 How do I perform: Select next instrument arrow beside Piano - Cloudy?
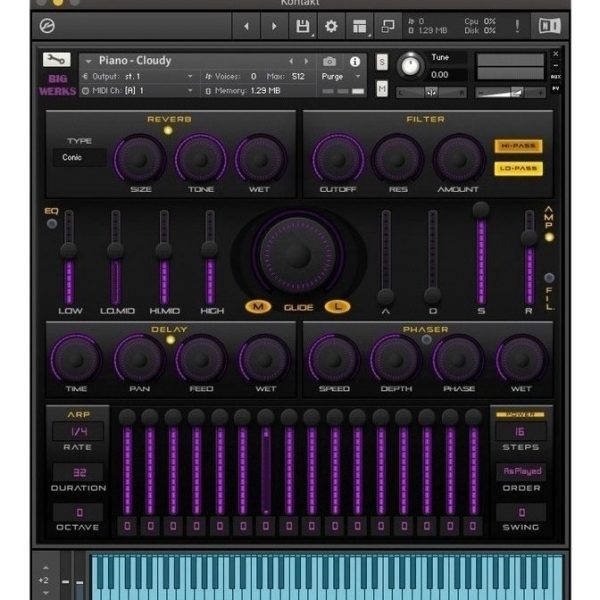click(x=306, y=61)
